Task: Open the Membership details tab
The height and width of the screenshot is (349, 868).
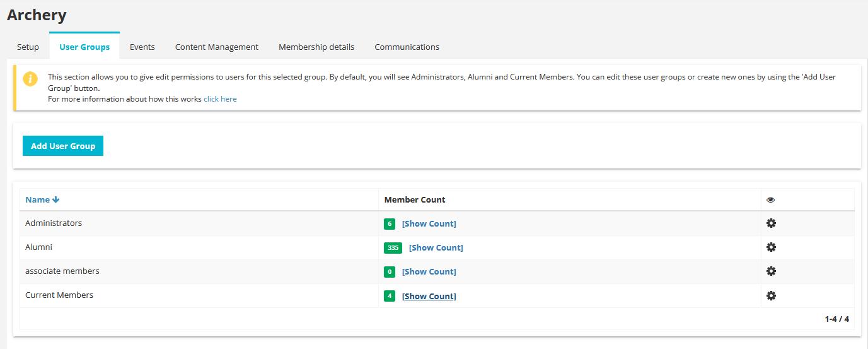Action: tap(316, 47)
